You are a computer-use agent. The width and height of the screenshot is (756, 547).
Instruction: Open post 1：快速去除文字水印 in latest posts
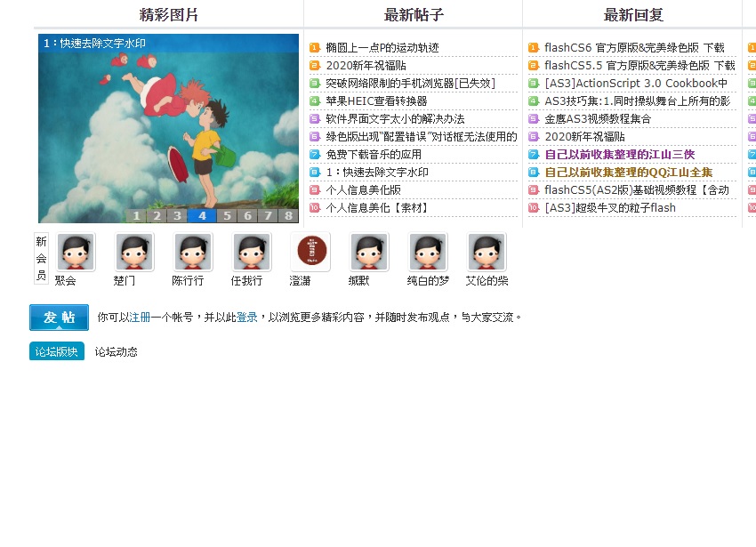click(377, 173)
